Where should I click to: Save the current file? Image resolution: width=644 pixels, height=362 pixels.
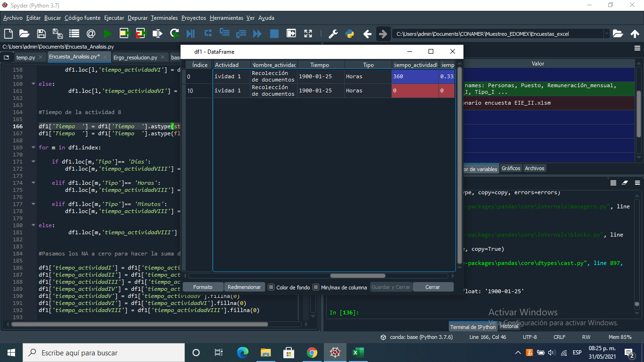(41, 33)
